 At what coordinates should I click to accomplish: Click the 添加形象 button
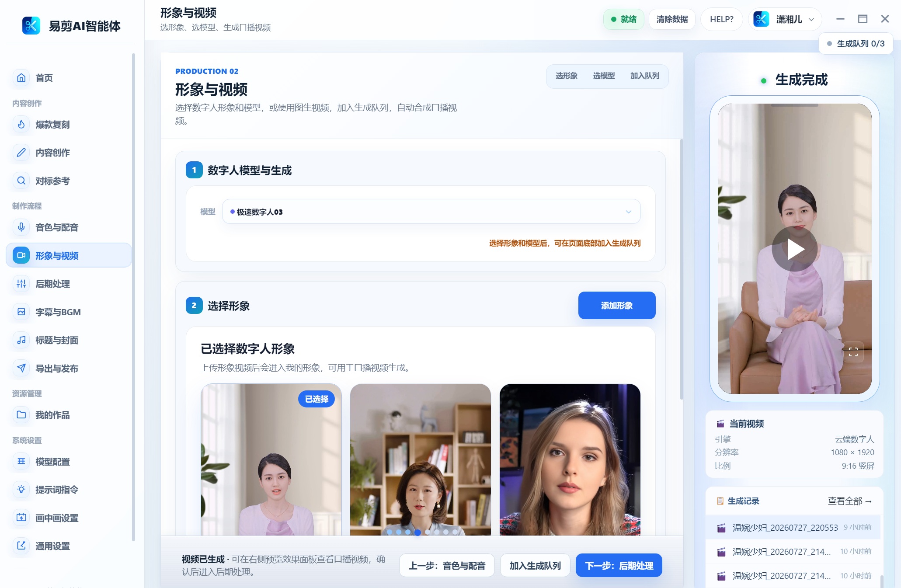[616, 305]
